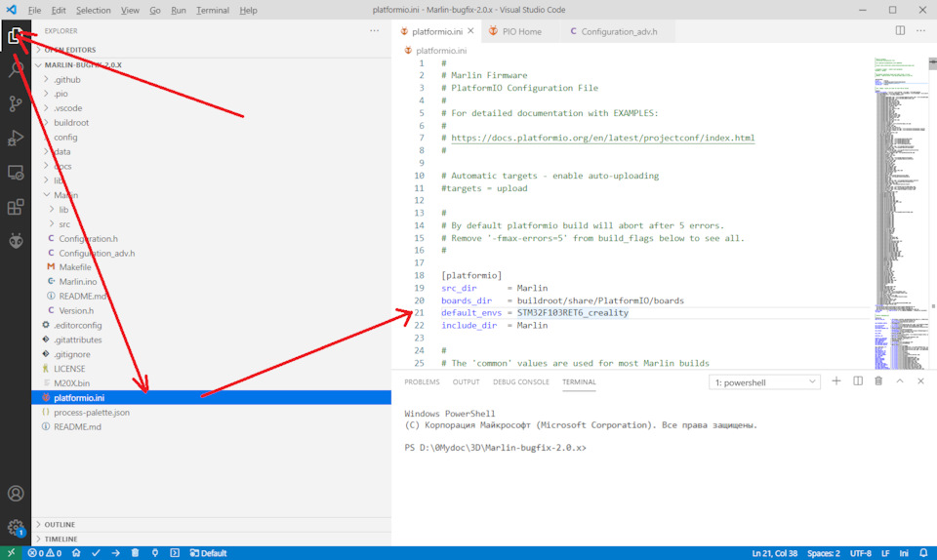The image size is (937, 560).
Task: Open the Remote Explorer icon
Action: (16, 173)
